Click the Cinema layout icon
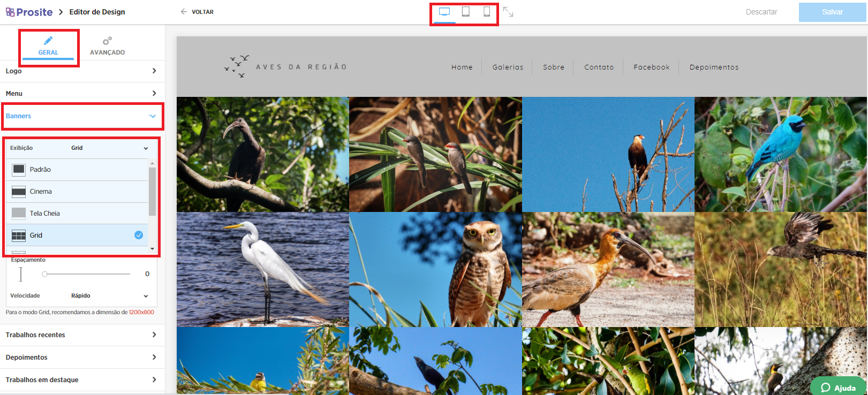The height and width of the screenshot is (395, 868). point(19,192)
